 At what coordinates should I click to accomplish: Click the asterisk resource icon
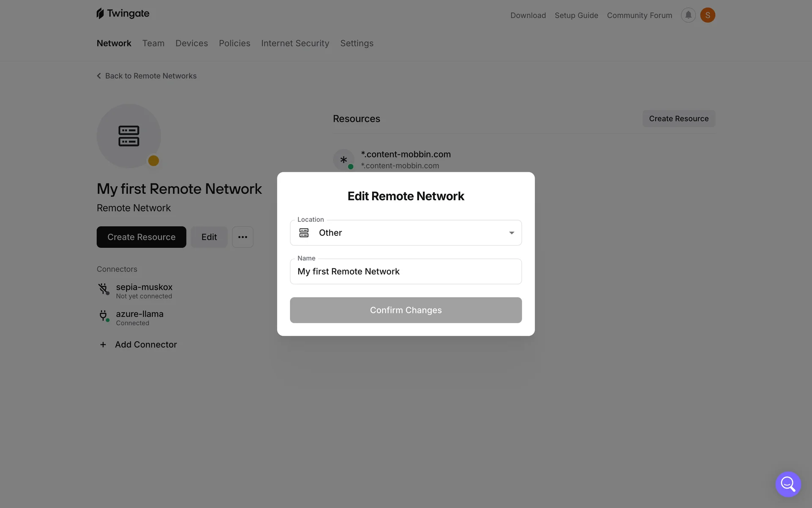[344, 160]
